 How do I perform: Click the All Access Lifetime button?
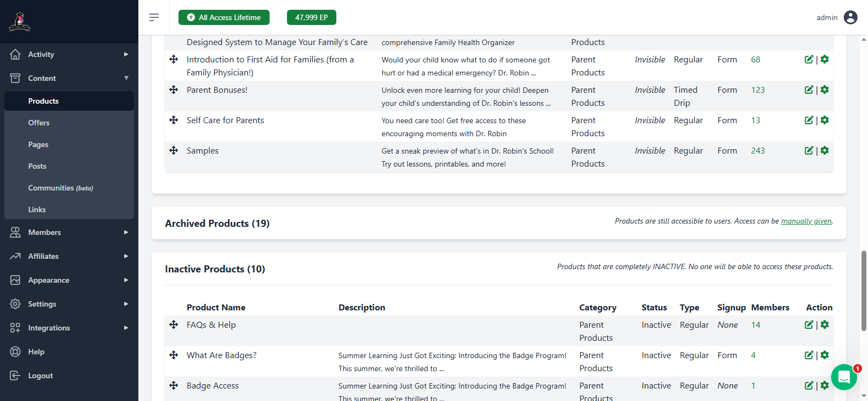(x=224, y=17)
